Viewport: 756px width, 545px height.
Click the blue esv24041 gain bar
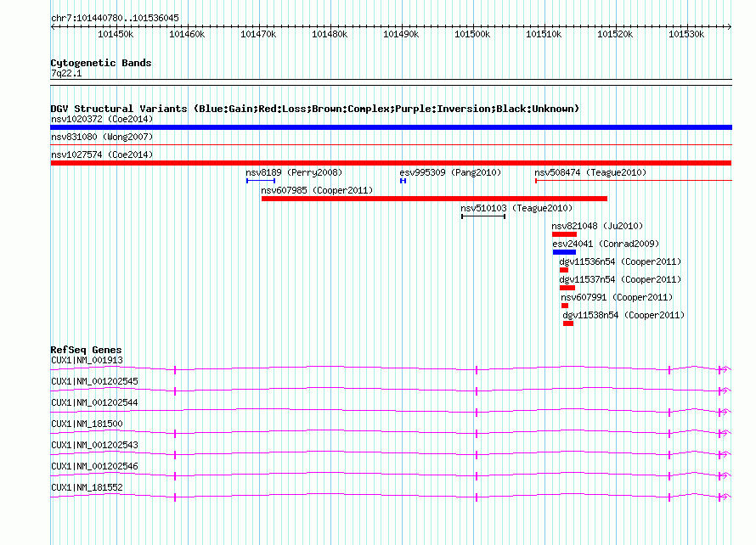(565, 252)
